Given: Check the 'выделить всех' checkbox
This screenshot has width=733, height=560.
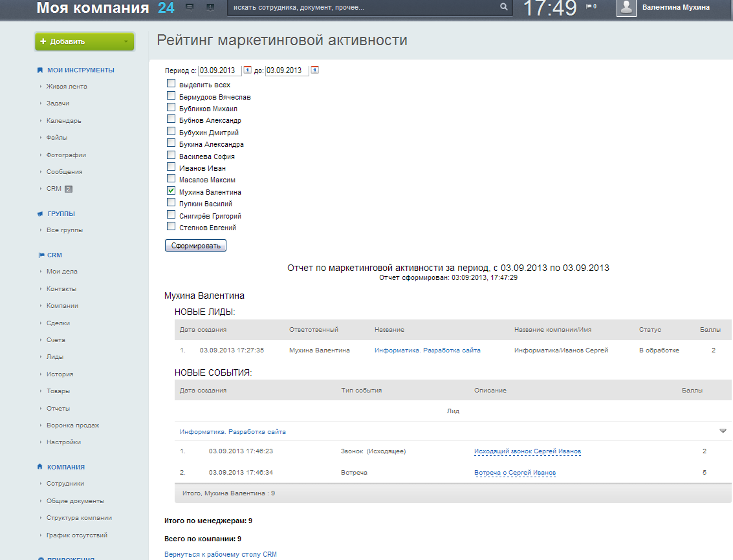Looking at the screenshot, I should point(171,84).
